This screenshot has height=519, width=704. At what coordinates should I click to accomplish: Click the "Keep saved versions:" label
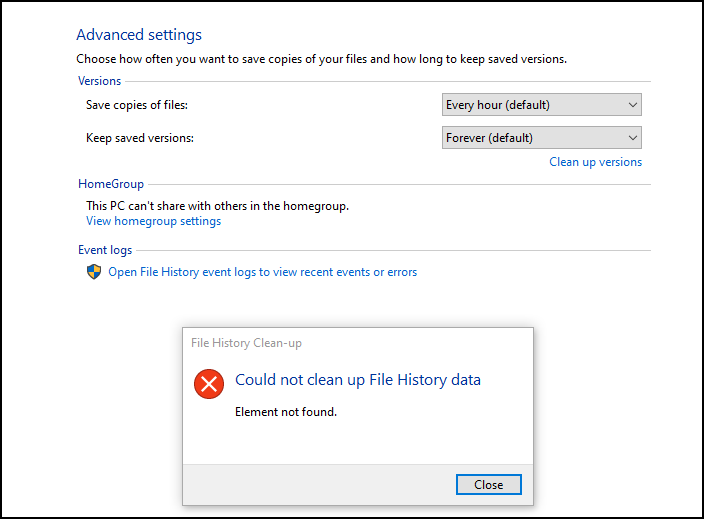[x=140, y=138]
